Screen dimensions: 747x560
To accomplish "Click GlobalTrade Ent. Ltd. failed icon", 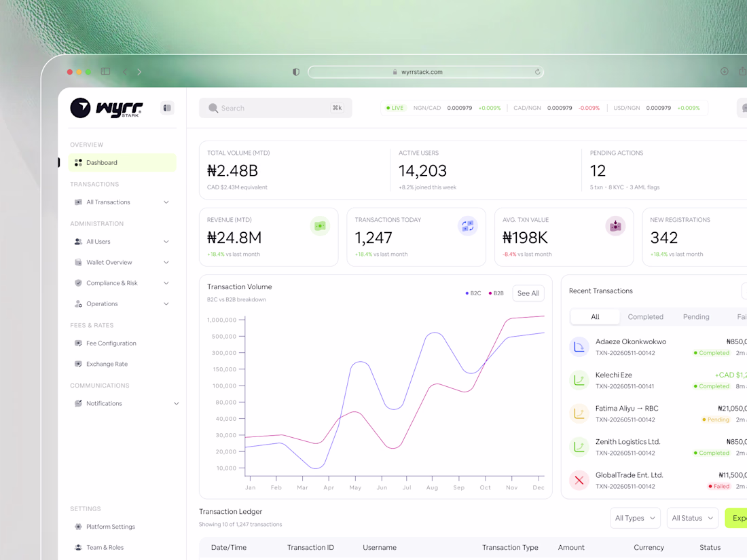I will click(x=579, y=480).
